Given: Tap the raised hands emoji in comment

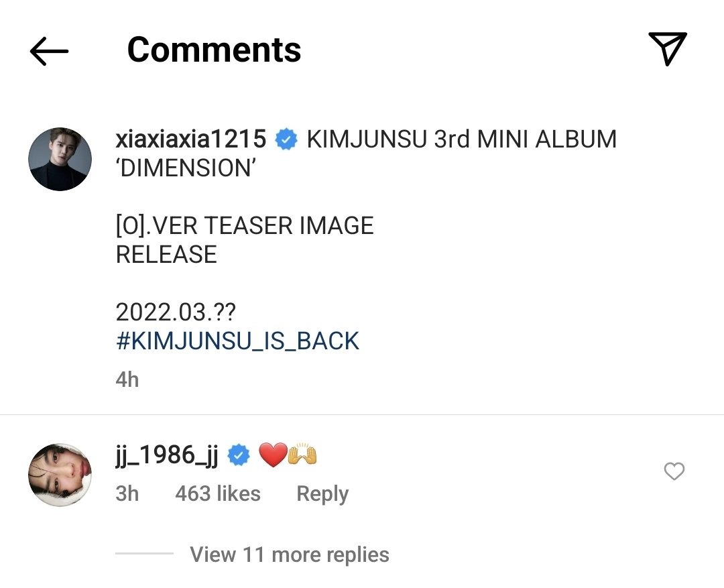Looking at the screenshot, I should point(302,455).
